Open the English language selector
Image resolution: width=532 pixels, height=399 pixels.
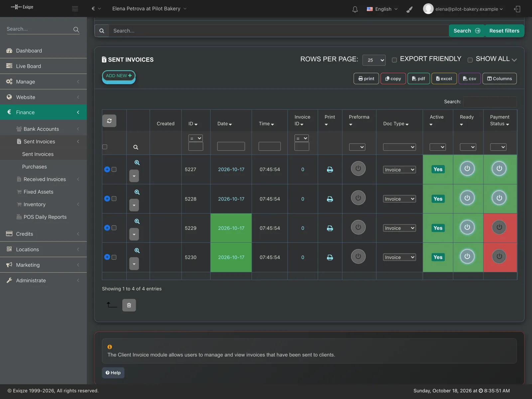tap(382, 9)
